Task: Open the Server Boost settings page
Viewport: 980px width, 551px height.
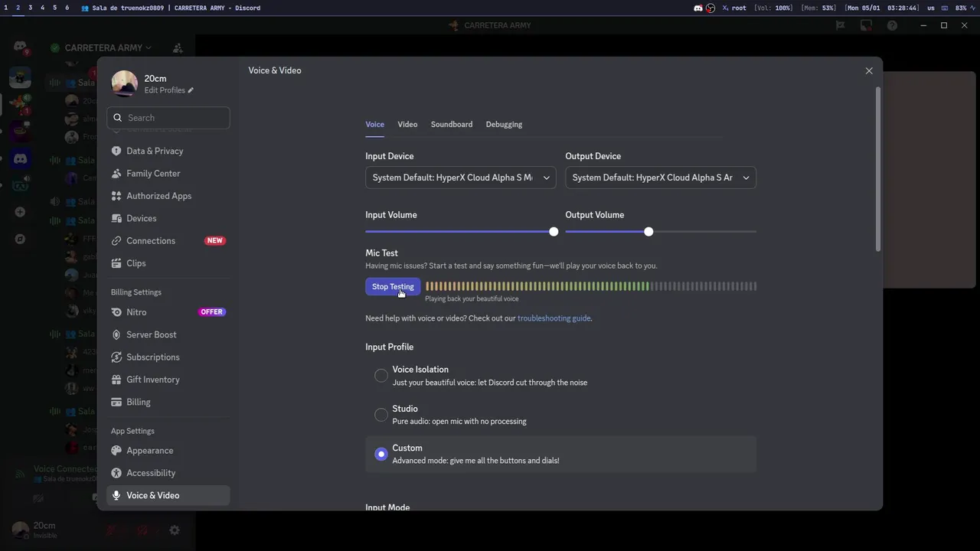Action: (168, 334)
